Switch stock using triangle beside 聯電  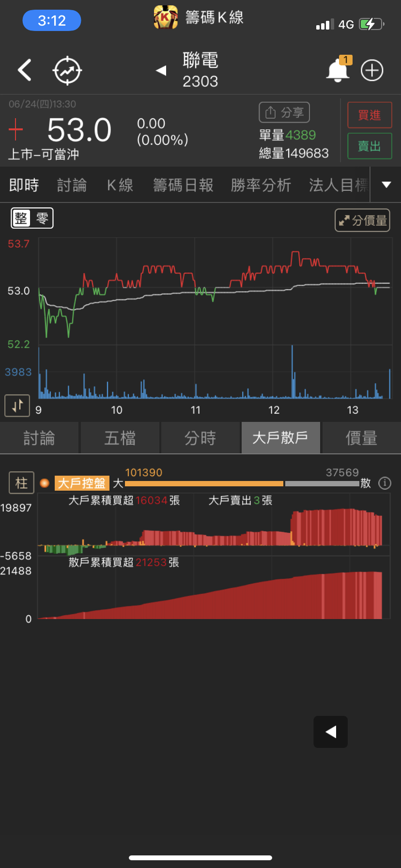161,71
